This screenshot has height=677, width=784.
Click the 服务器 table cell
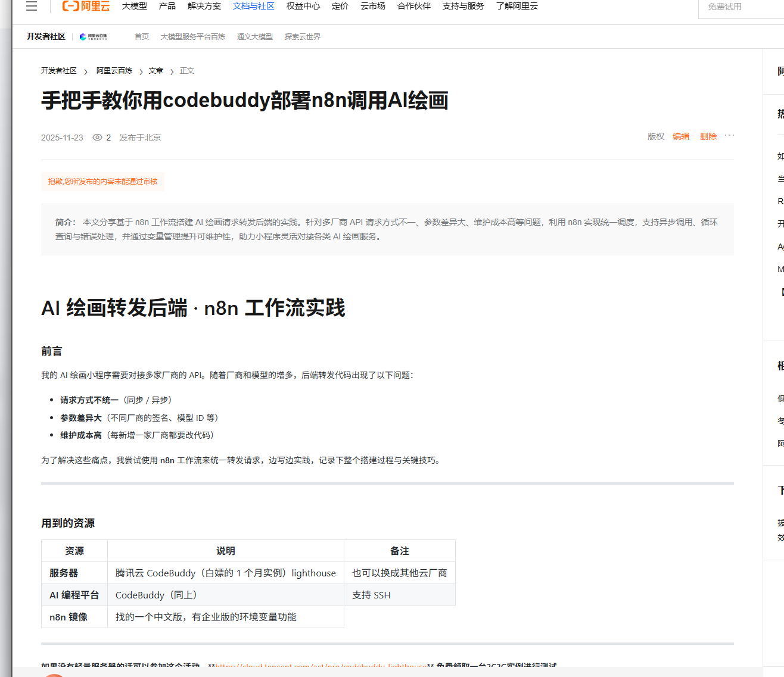coord(74,573)
